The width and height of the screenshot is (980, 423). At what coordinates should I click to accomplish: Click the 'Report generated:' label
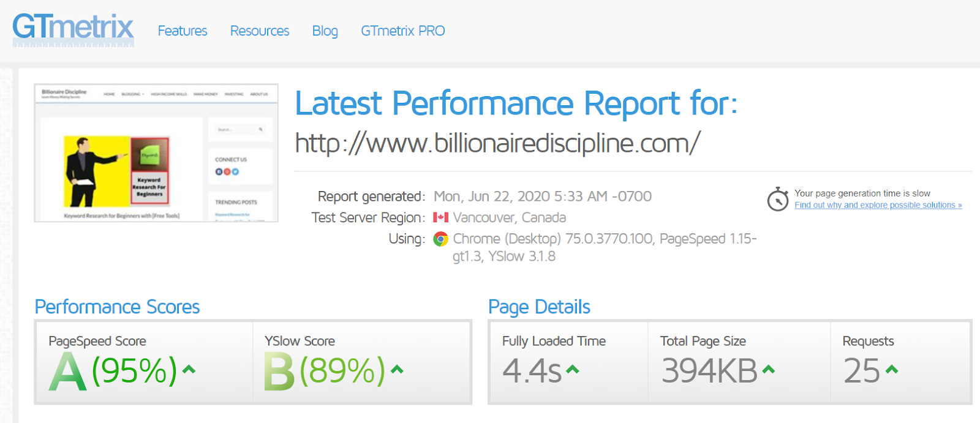371,197
